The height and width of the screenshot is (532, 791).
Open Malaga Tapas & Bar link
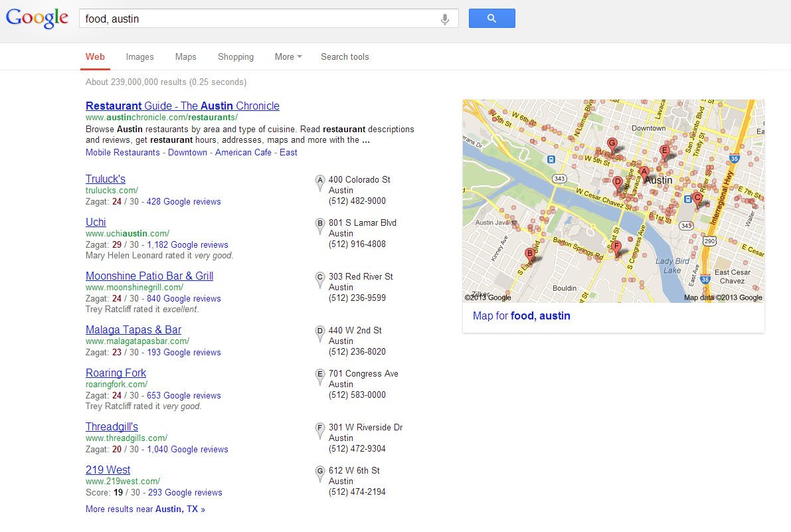(x=133, y=330)
